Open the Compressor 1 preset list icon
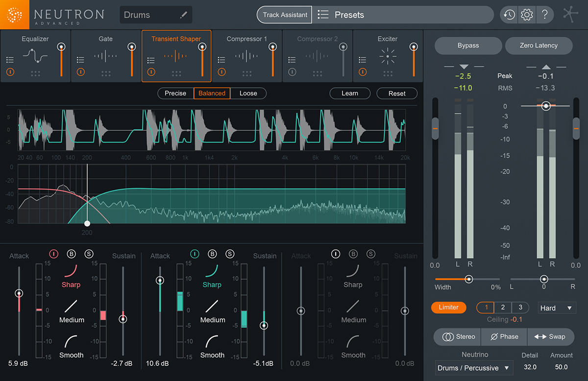 pyautogui.click(x=222, y=60)
